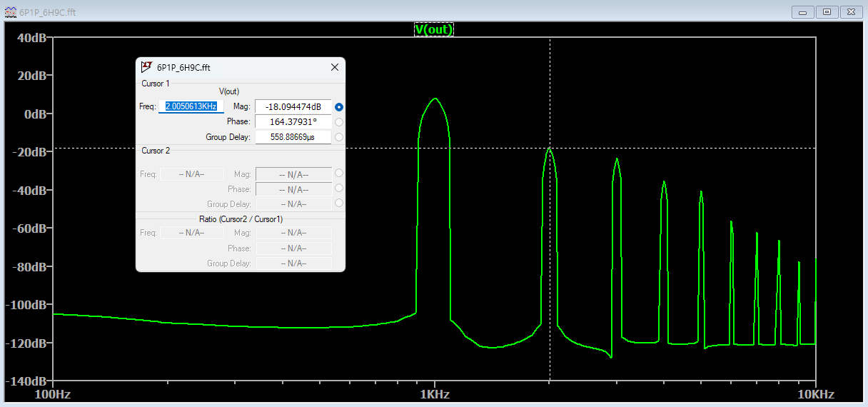Click the Ratio (Cursor2 / Cursor1) label
Screen dimensions: 868x407
coord(241,219)
